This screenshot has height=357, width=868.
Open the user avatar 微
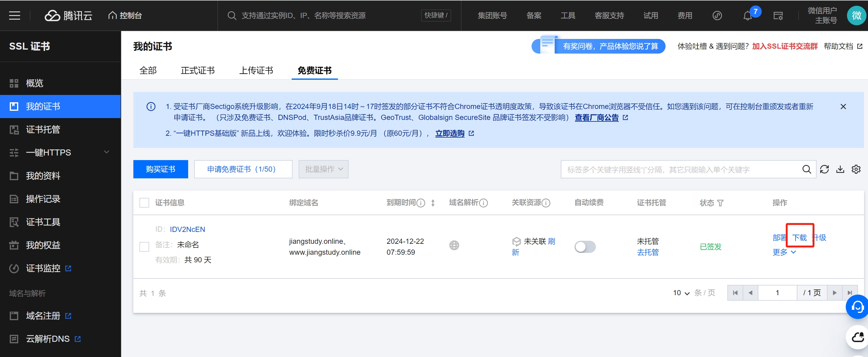[856, 16]
